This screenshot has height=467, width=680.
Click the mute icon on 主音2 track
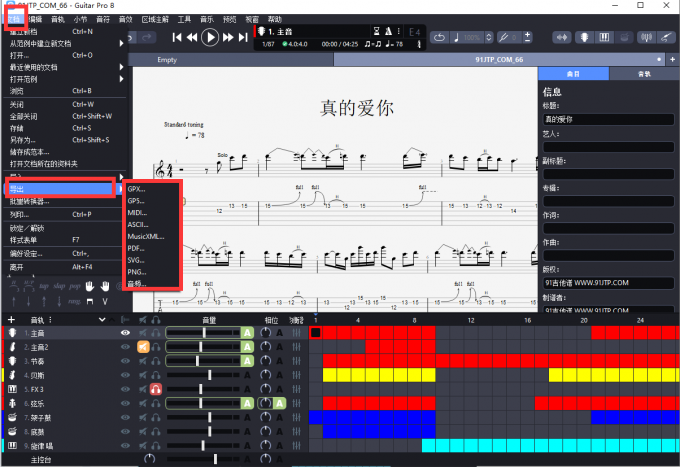point(144,346)
